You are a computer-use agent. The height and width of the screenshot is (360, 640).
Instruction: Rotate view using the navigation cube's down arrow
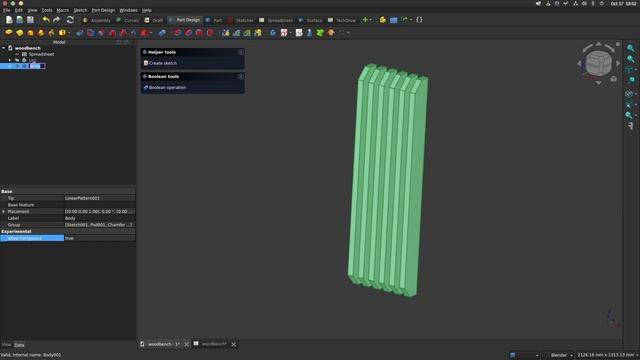click(x=598, y=83)
